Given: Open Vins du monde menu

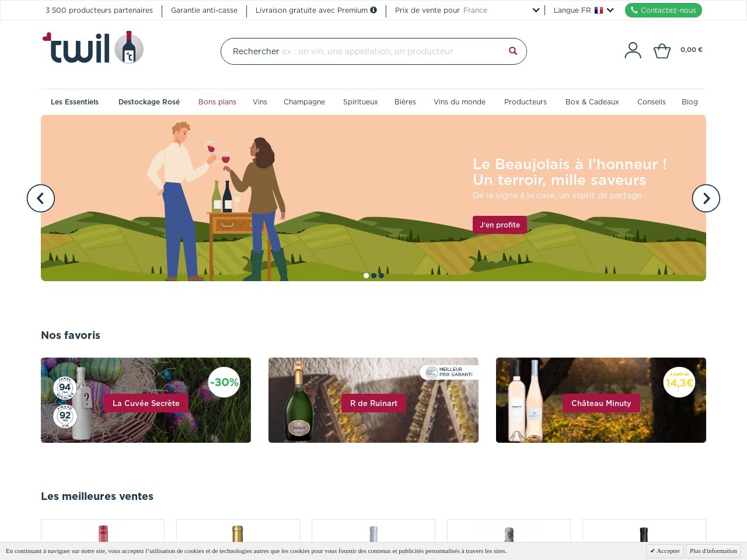Looking at the screenshot, I should [x=459, y=102].
